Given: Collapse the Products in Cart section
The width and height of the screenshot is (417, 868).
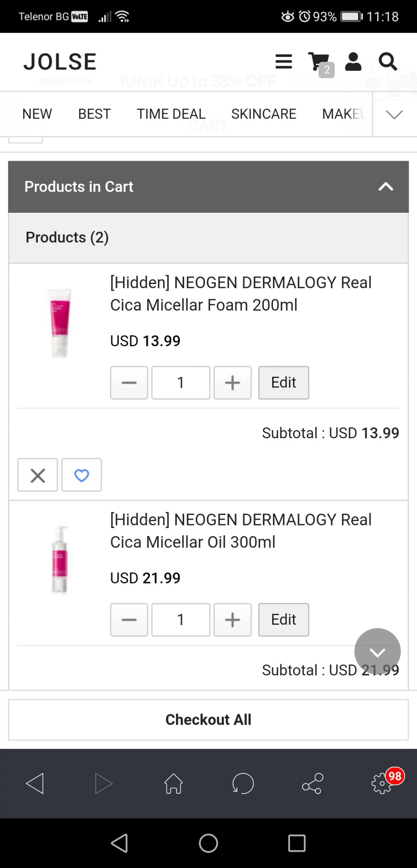Looking at the screenshot, I should coord(386,186).
